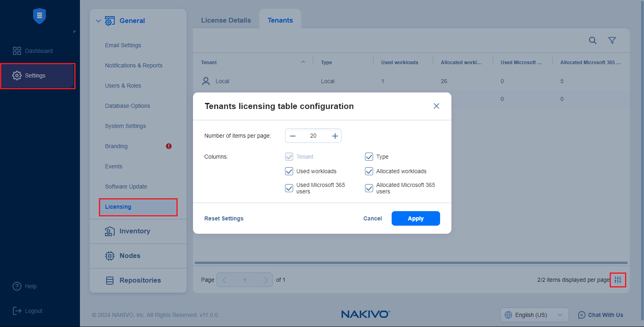This screenshot has height=327, width=644.
Task: Click the table configuration sliders icon
Action: 618,280
